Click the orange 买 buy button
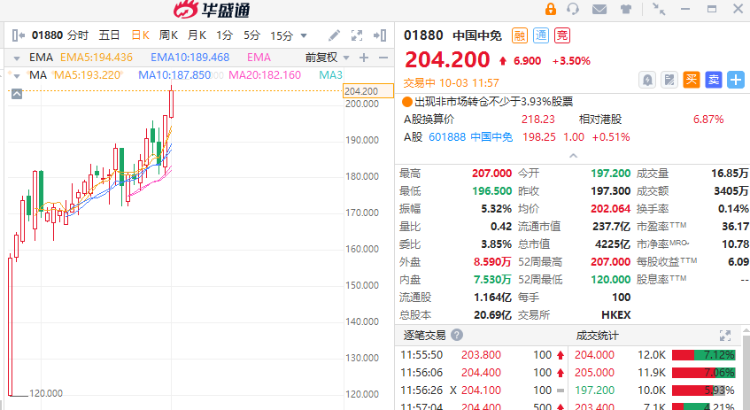750x410 pixels. (692, 78)
